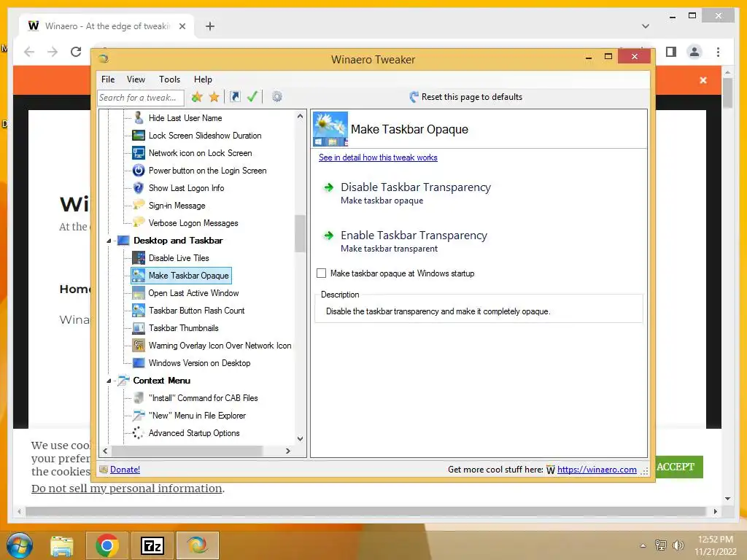Click green arrow beside Disable Taskbar Transparency
This screenshot has width=747, height=560.
tap(329, 187)
